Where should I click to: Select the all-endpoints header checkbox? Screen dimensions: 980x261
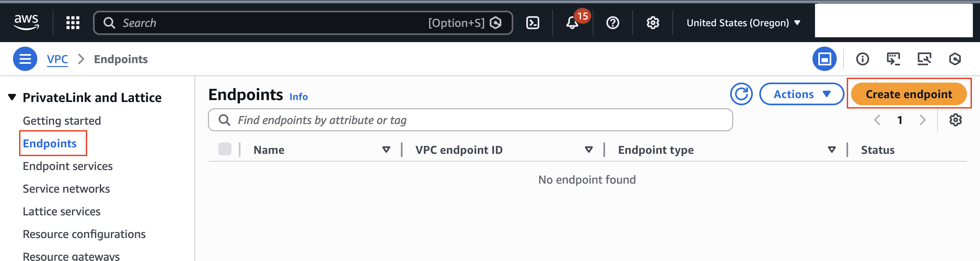point(225,149)
